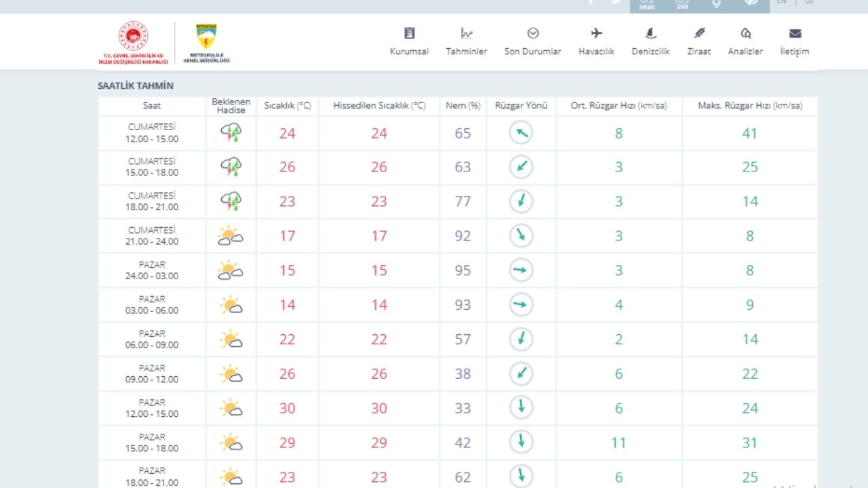Click the Rüzgar Yönü column header

coord(521,106)
